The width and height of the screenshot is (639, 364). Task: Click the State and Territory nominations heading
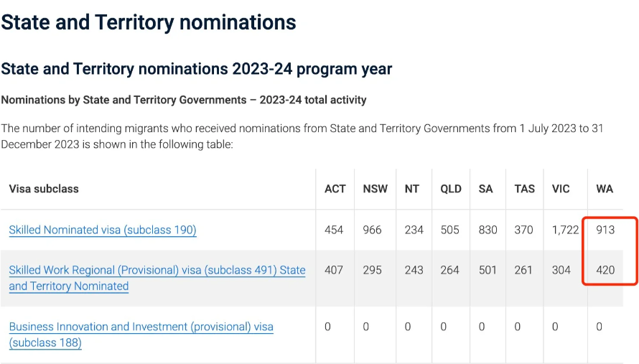point(149,22)
